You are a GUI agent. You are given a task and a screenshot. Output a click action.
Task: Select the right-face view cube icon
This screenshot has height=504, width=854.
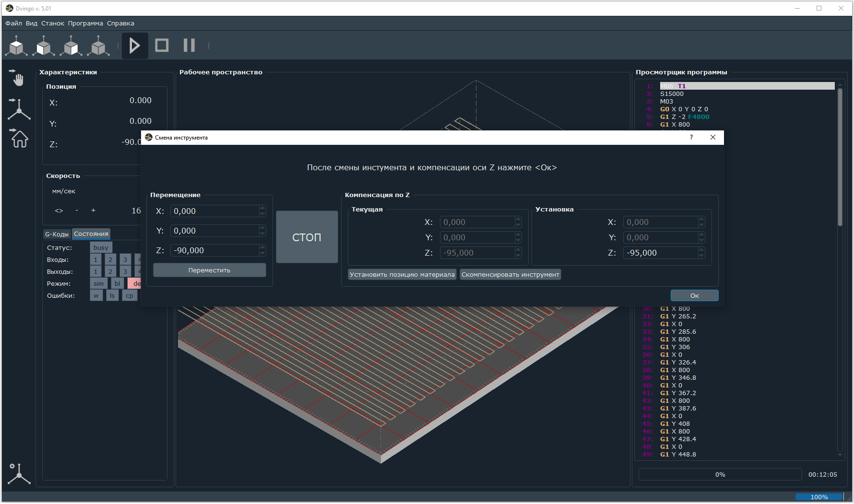[71, 47]
